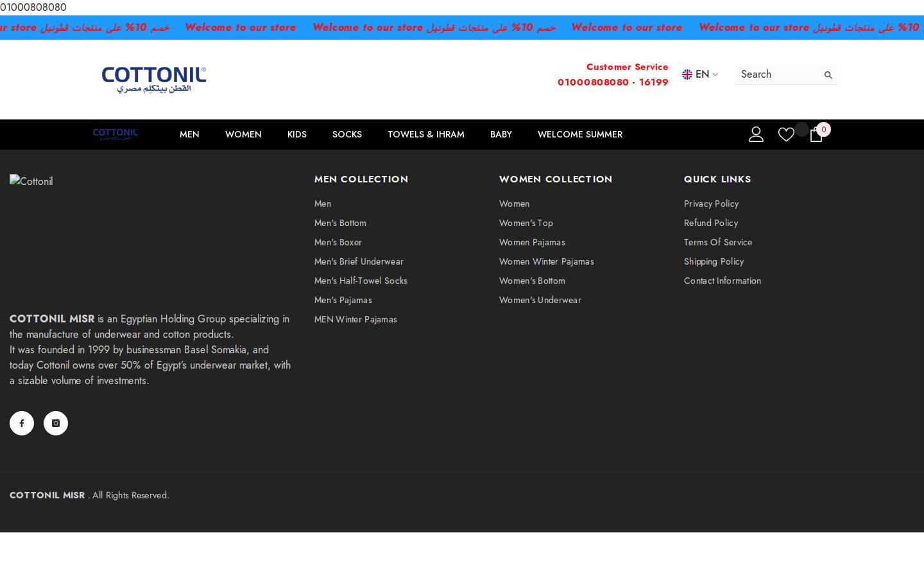This screenshot has width=924, height=578.
Task: Click 01000808080 text at page top
Action: (x=33, y=7)
